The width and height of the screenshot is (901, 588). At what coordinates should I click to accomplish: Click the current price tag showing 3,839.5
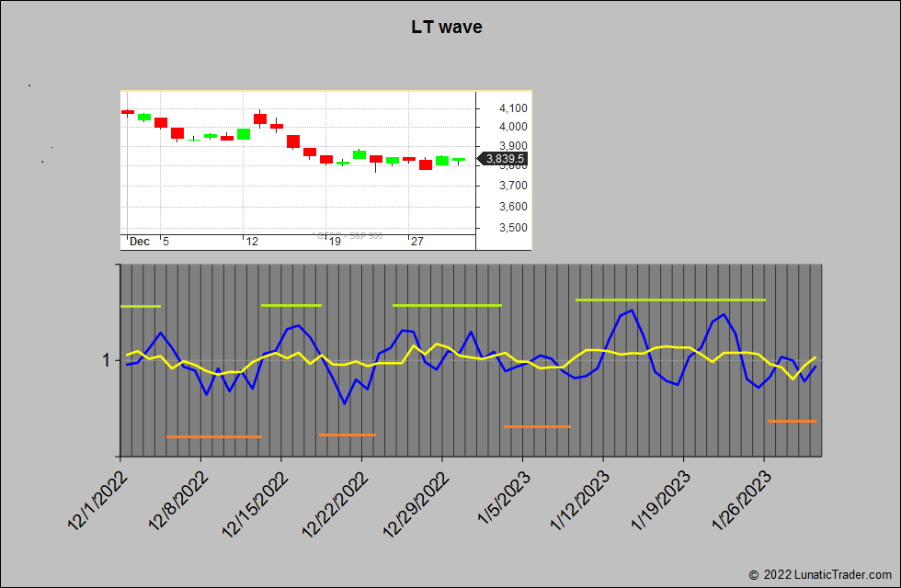pyautogui.click(x=505, y=158)
